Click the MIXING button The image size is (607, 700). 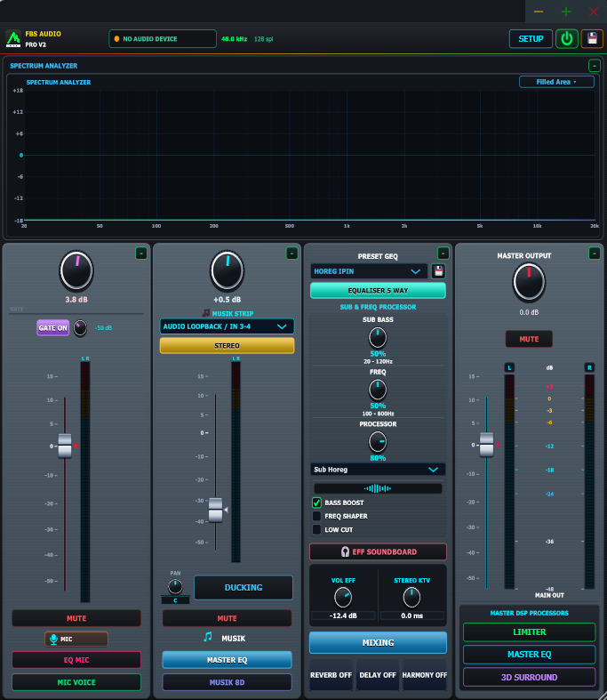pyautogui.click(x=378, y=643)
